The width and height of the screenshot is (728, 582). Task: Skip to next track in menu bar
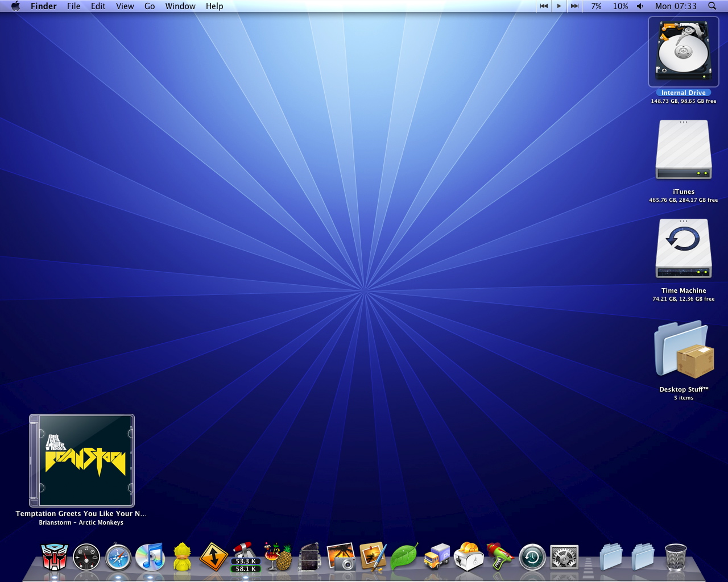pyautogui.click(x=574, y=6)
